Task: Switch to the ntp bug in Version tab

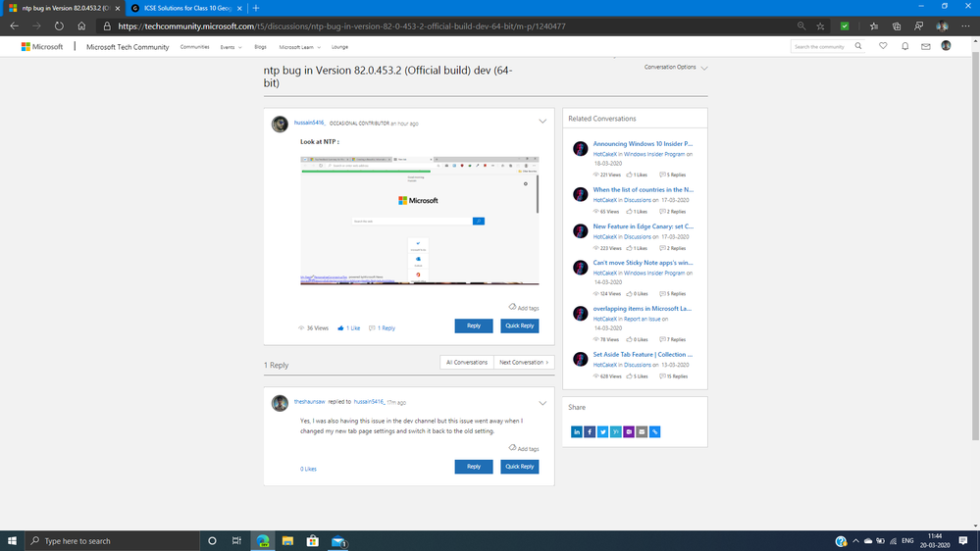Action: pos(63,8)
